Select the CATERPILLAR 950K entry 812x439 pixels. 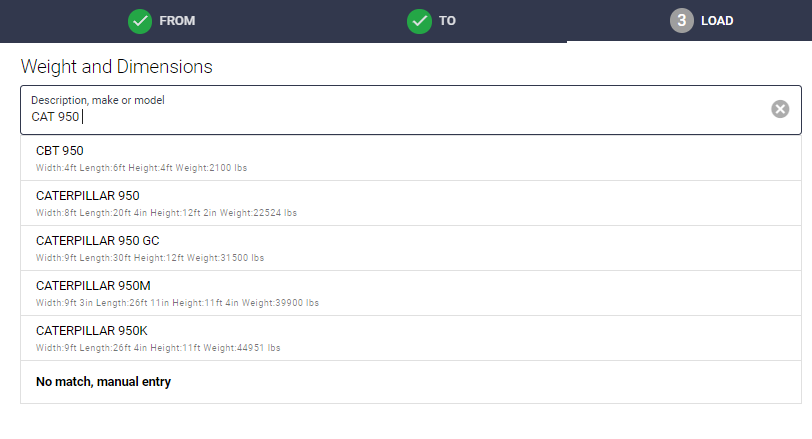coord(411,338)
